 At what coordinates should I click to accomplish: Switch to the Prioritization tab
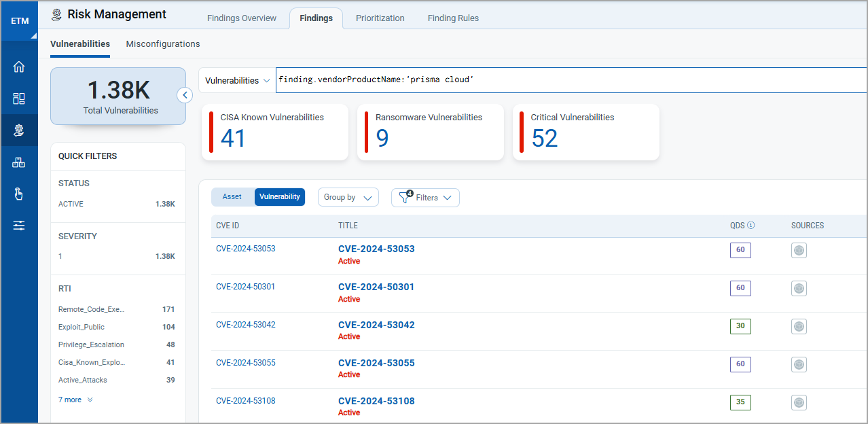[380, 18]
